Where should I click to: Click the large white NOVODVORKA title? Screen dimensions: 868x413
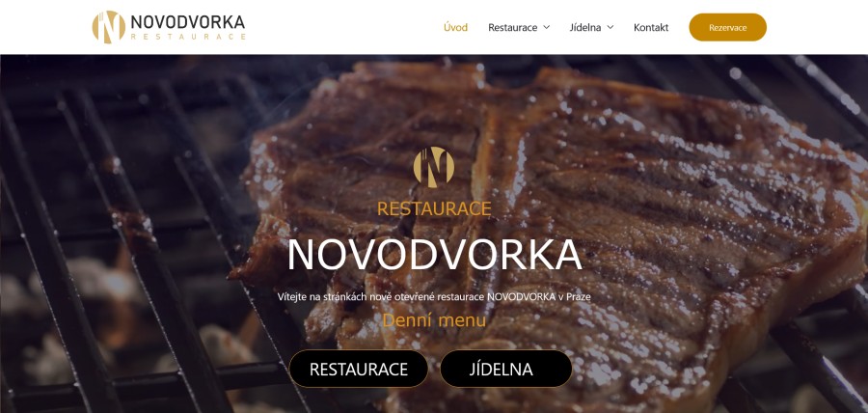click(435, 255)
